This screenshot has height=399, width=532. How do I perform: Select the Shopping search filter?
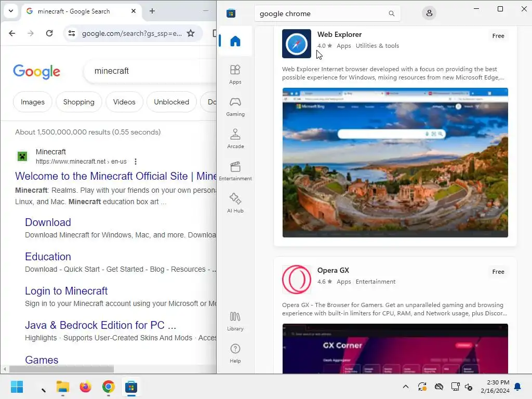click(79, 102)
